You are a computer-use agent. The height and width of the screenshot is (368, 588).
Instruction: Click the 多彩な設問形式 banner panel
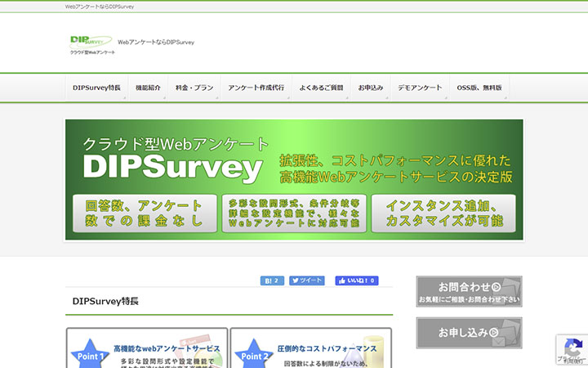click(294, 213)
